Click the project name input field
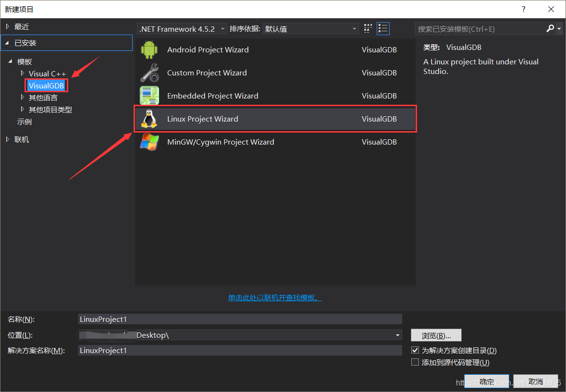This screenshot has height=392, width=566. click(240, 319)
